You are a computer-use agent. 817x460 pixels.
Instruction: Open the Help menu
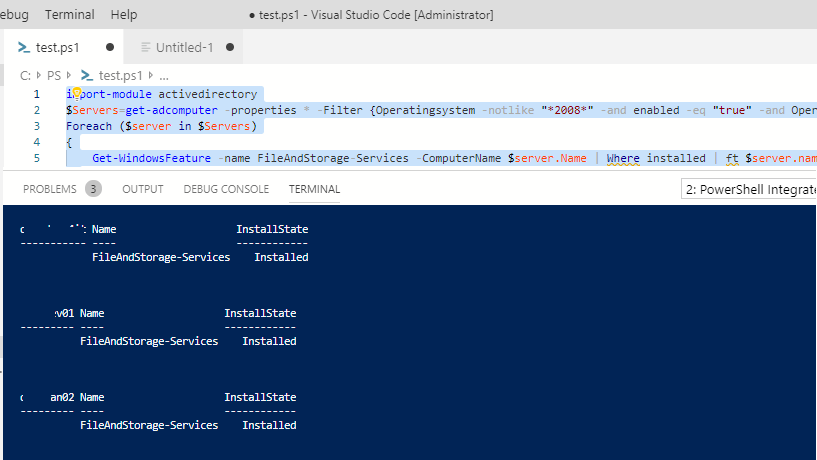pos(124,15)
